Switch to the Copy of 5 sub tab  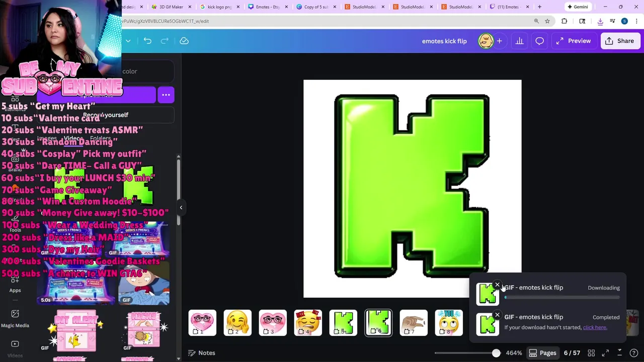[315, 7]
